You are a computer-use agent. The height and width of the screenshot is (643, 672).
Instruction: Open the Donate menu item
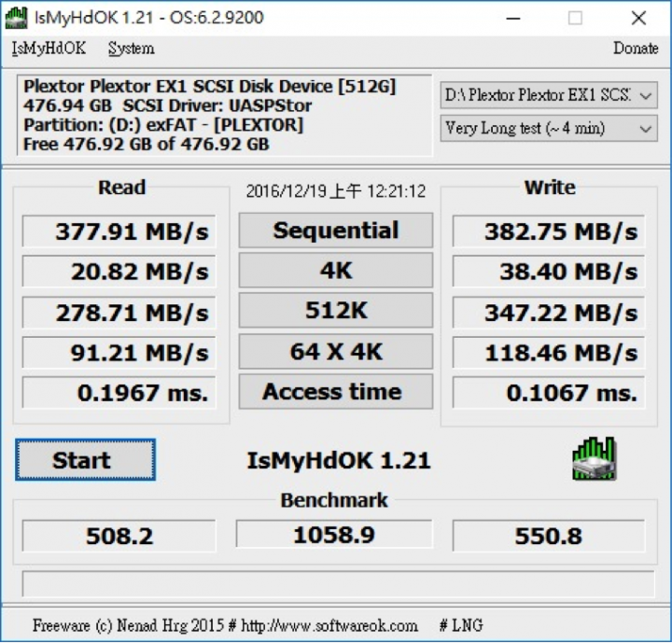636,49
